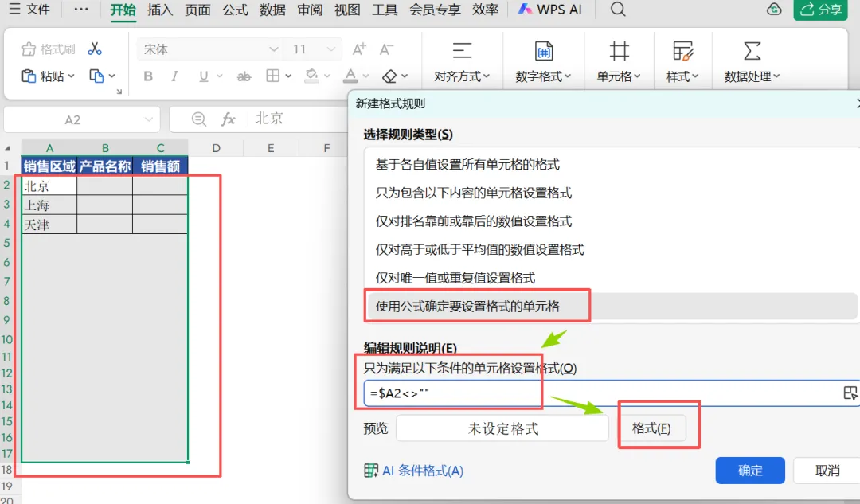This screenshot has height=504, width=860.
Task: Open the 视图 tab
Action: 347,10
